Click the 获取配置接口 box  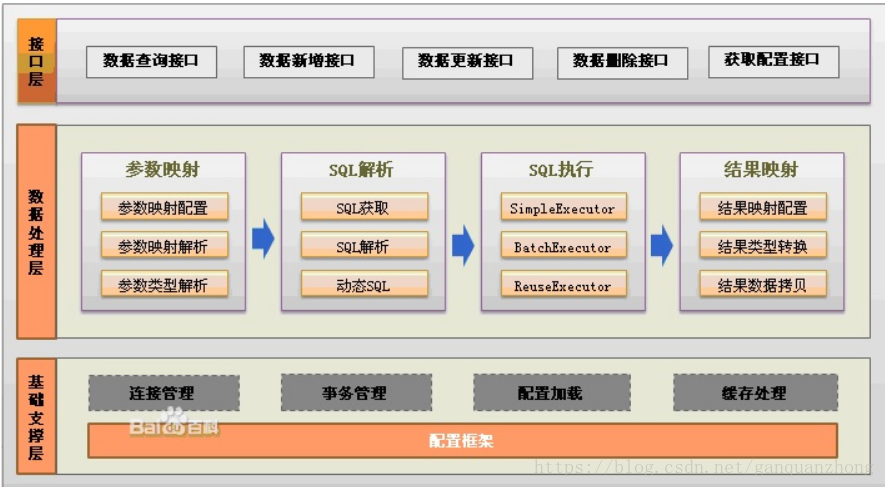tap(773, 62)
